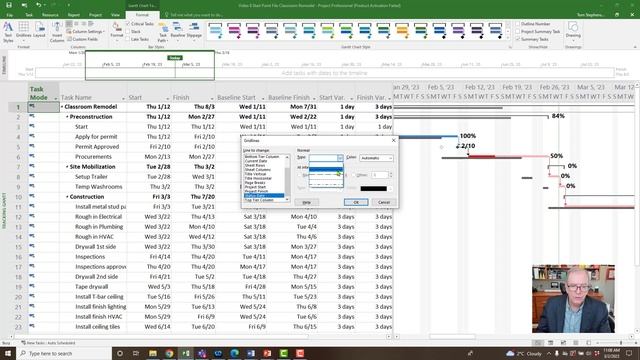Select the first light-blue Gantt chart style

216,31
